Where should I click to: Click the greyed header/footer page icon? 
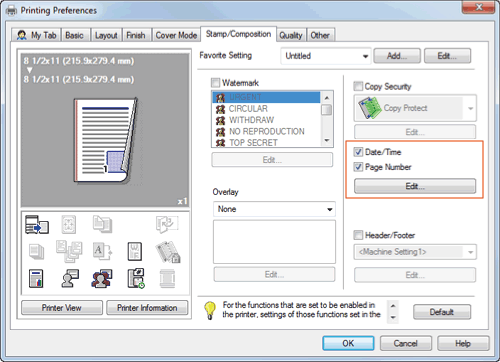[167, 279]
